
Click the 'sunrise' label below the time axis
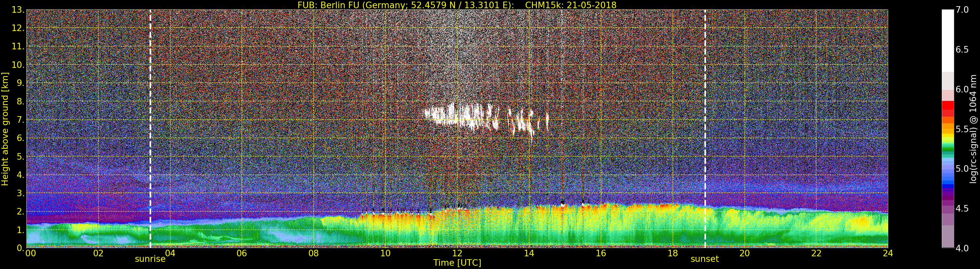(x=150, y=259)
